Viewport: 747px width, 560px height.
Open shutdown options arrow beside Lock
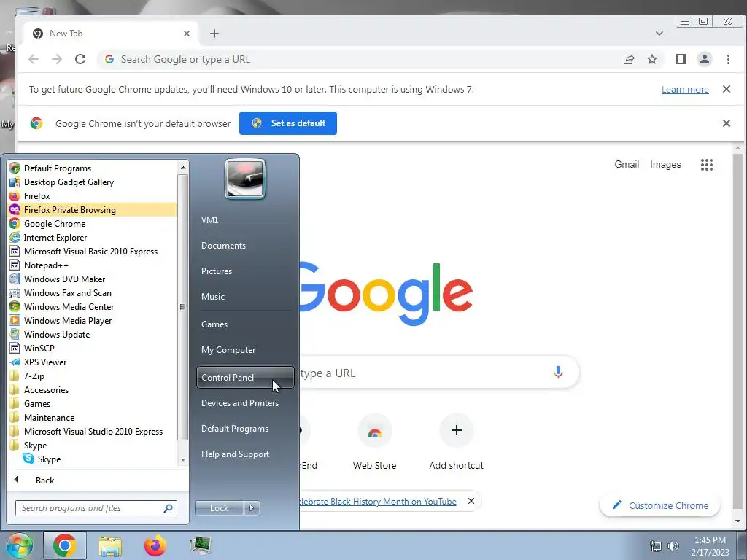(x=252, y=508)
